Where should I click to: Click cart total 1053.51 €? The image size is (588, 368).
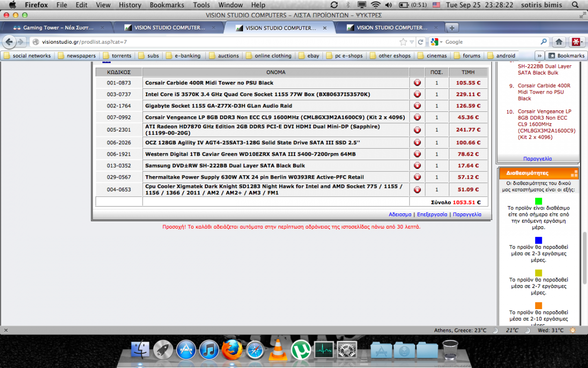tap(466, 202)
